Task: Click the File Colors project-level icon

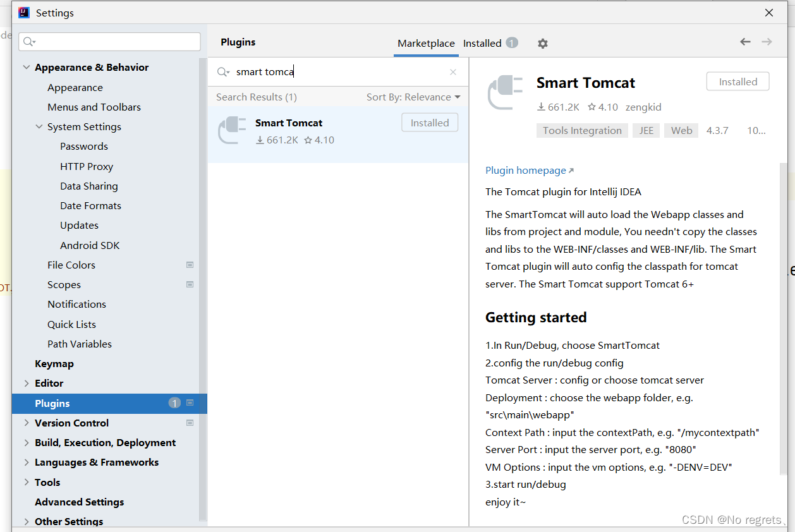Action: tap(190, 265)
